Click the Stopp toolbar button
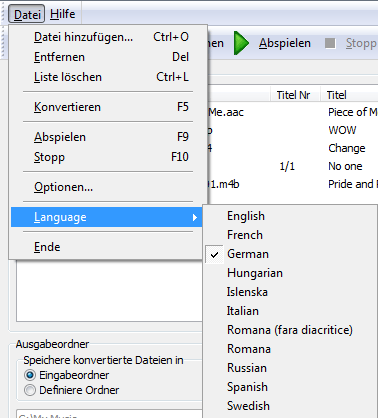 (351, 43)
